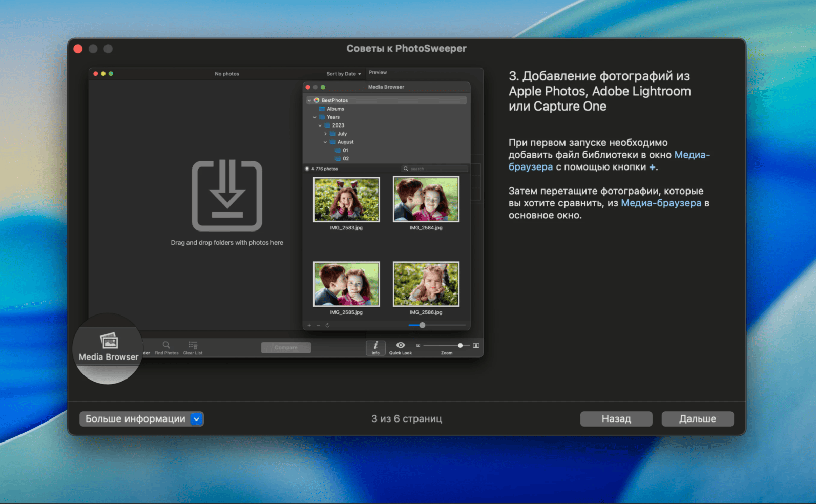Click the Info toolbar icon
Viewport: 816px width, 504px height.
375,348
